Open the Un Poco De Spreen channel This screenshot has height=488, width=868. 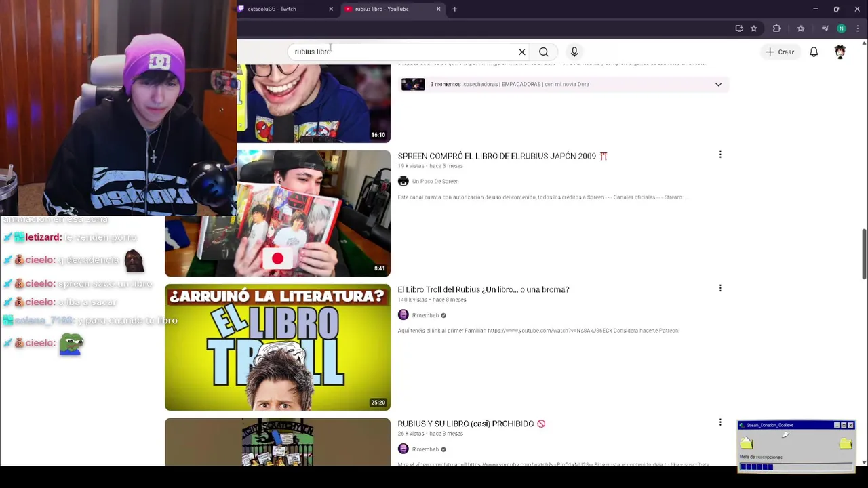pos(435,181)
